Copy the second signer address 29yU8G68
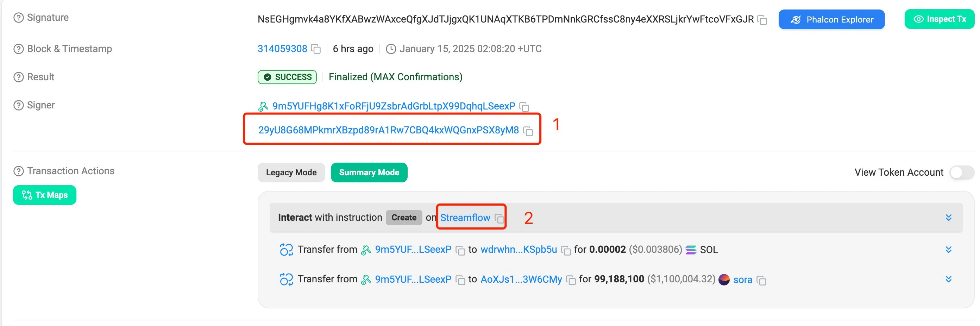980x326 pixels. (x=528, y=131)
